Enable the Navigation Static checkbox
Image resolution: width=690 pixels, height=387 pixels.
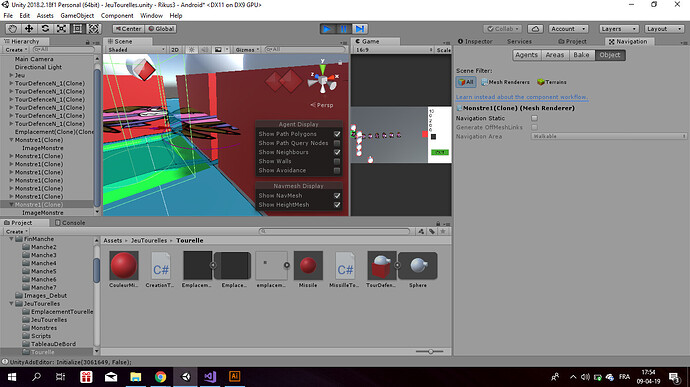coord(534,118)
